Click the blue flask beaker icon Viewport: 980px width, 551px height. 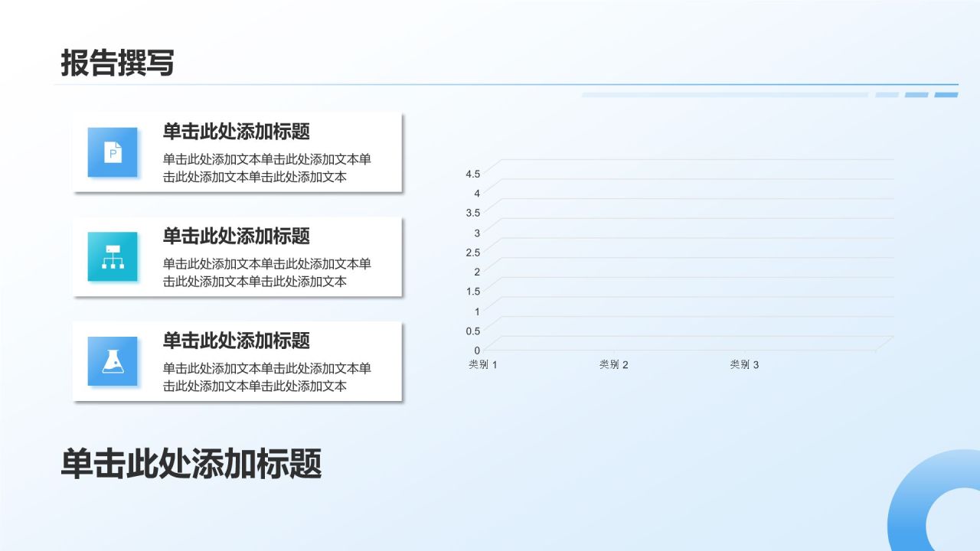[x=113, y=361]
